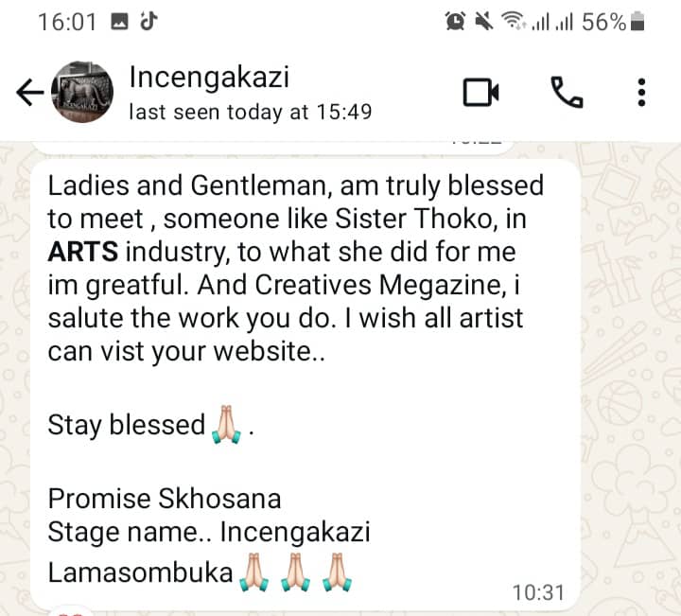Tap the 10:31 message timestamp

click(538, 592)
